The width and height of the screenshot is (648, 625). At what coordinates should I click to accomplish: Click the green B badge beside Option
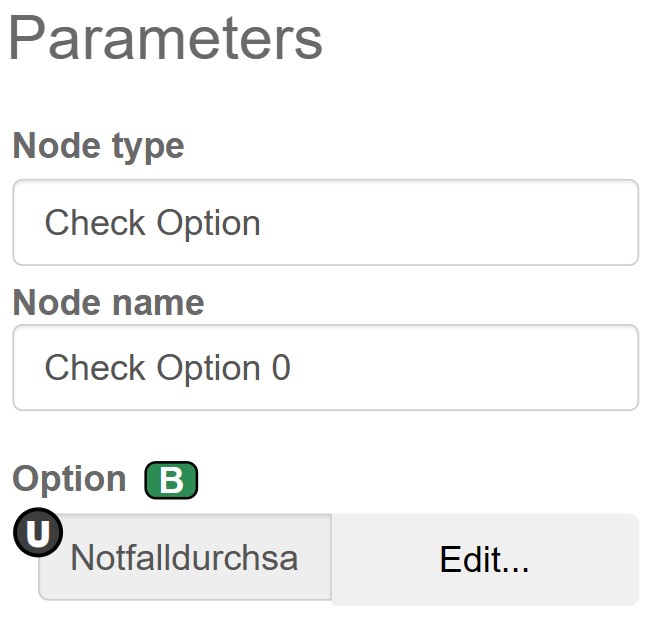click(x=171, y=481)
